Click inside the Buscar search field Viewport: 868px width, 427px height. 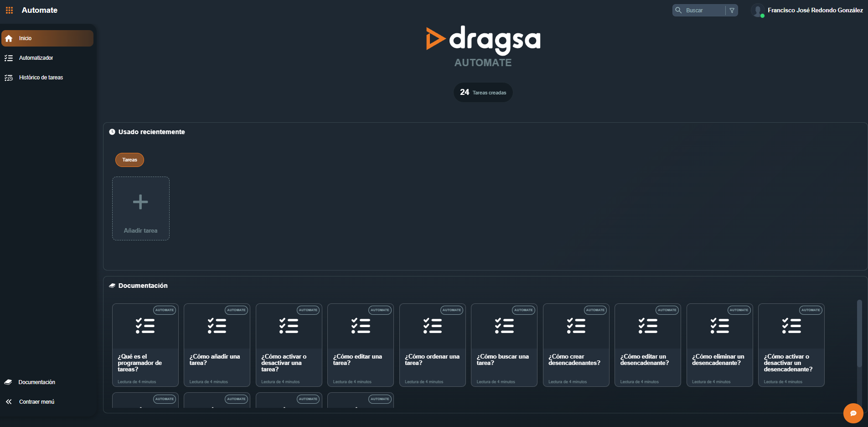tap(702, 10)
